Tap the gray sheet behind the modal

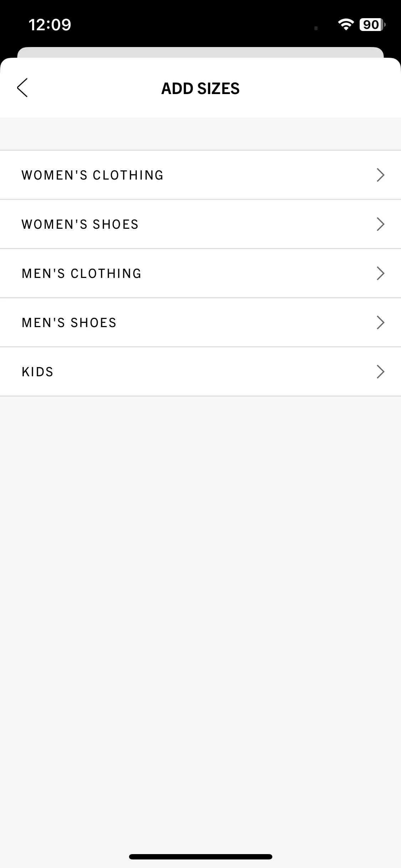coord(200,52)
